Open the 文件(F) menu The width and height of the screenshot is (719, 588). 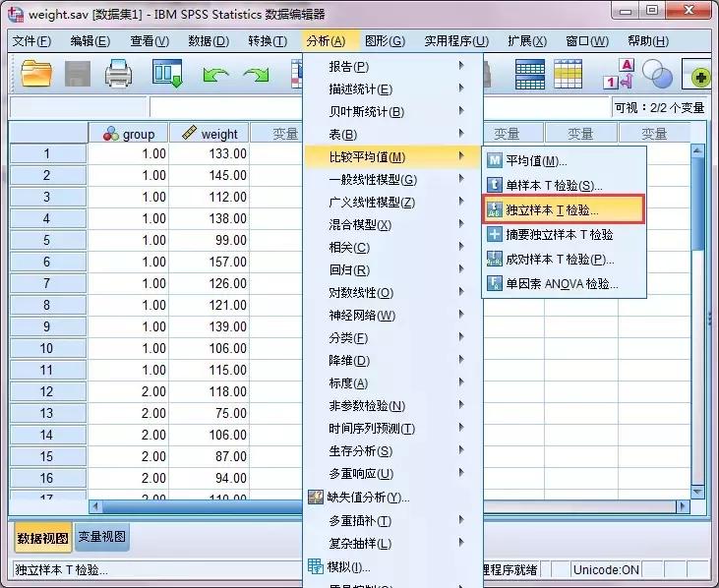[x=31, y=41]
